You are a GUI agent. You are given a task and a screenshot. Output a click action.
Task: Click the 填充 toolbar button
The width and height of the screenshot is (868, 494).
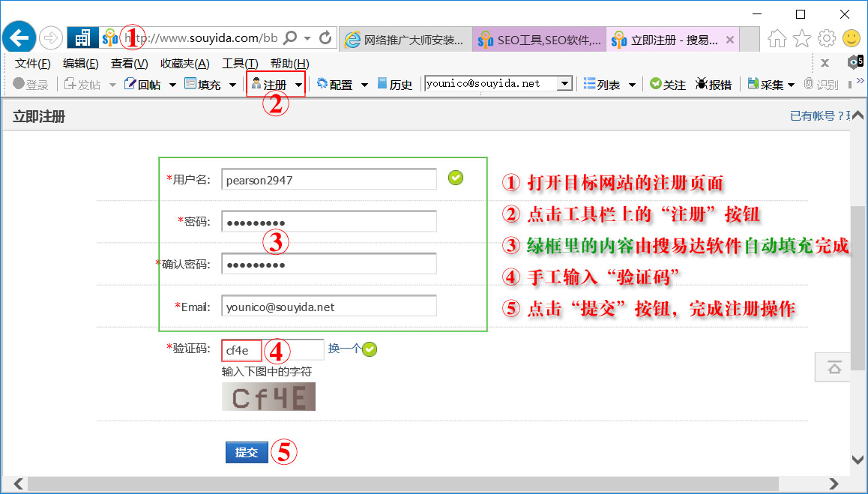pyautogui.click(x=202, y=84)
